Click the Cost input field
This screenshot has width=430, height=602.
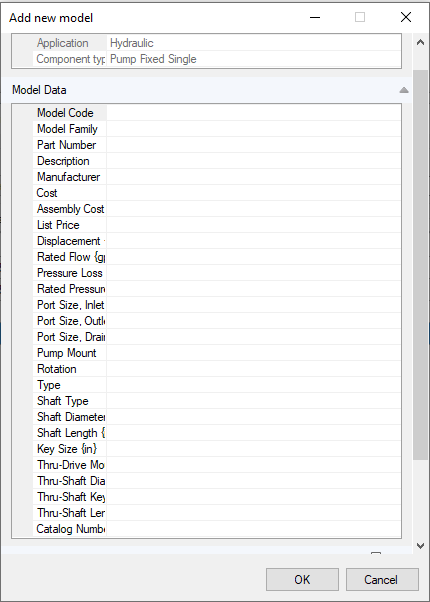coord(254,193)
